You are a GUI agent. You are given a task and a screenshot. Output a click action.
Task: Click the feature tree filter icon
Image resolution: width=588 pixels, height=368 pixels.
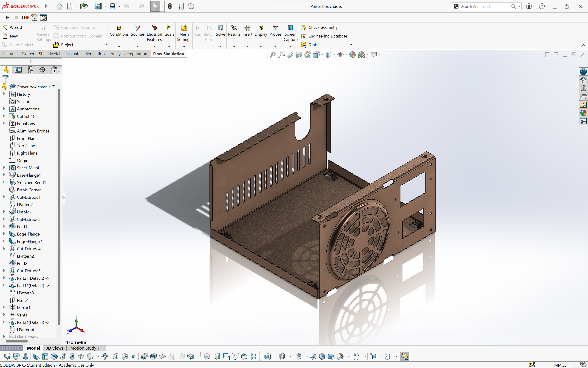tap(5, 78)
